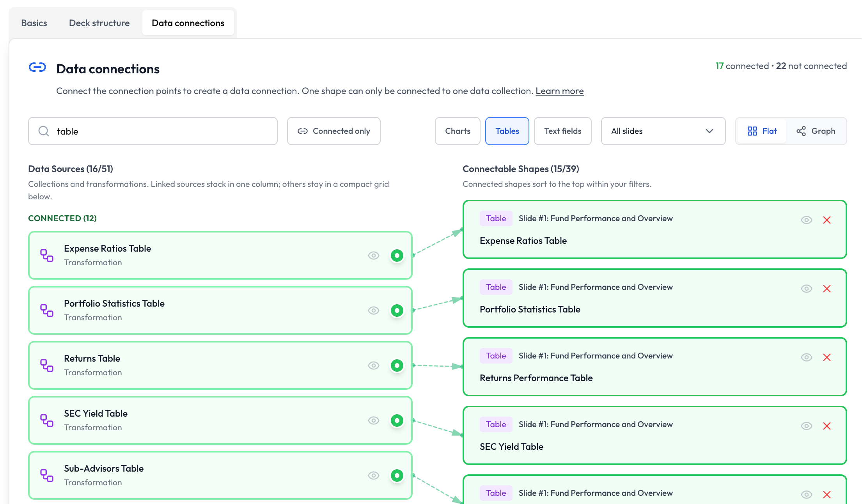Toggle eye icon on Returns Performance Table shape

click(807, 357)
